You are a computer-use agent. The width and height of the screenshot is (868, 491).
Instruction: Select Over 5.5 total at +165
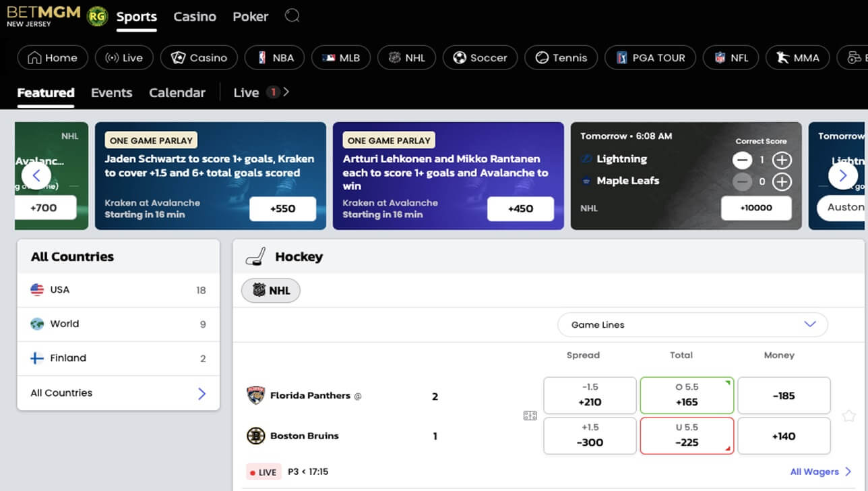(687, 395)
